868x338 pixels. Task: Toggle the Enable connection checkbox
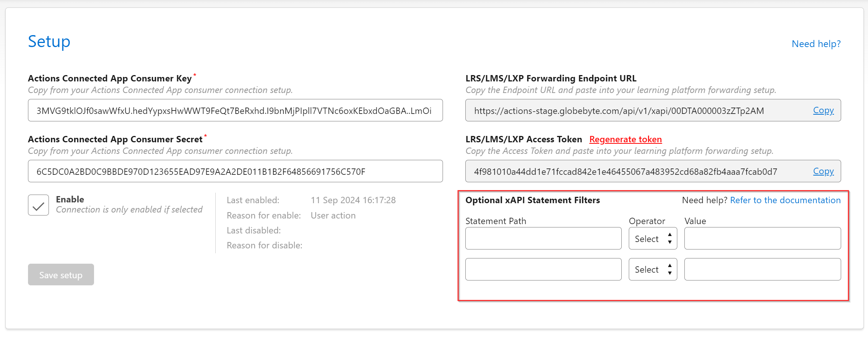[38, 205]
